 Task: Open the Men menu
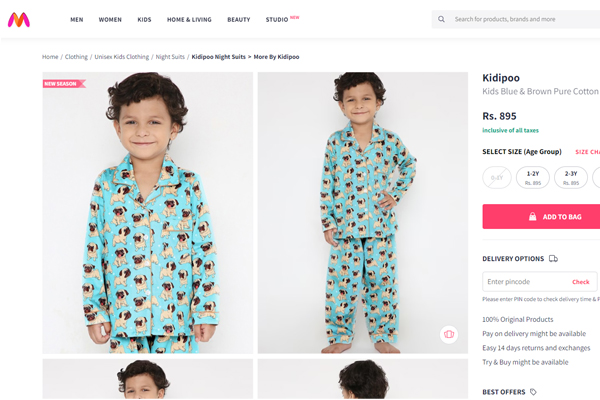pos(77,19)
